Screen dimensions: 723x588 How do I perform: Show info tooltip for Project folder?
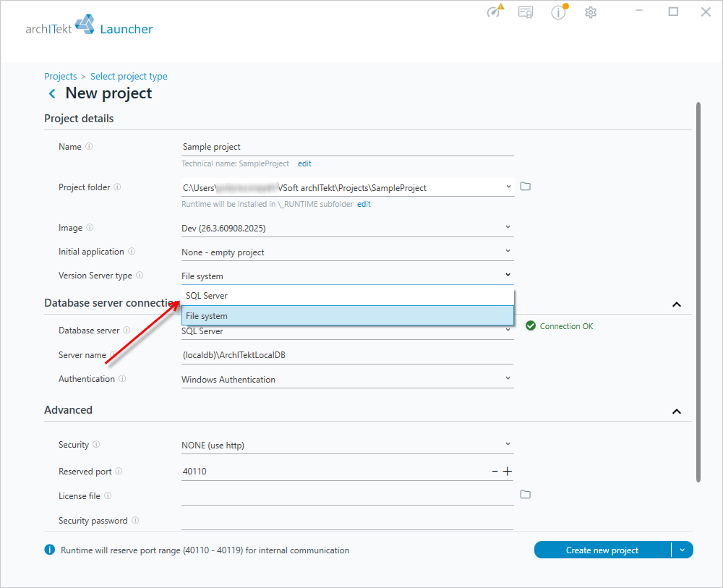tap(117, 187)
